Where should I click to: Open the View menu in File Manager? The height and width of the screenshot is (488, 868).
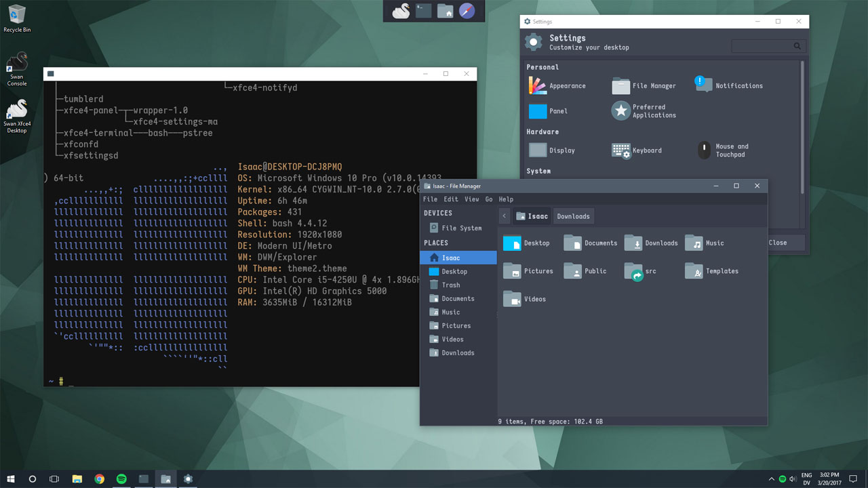[471, 199]
